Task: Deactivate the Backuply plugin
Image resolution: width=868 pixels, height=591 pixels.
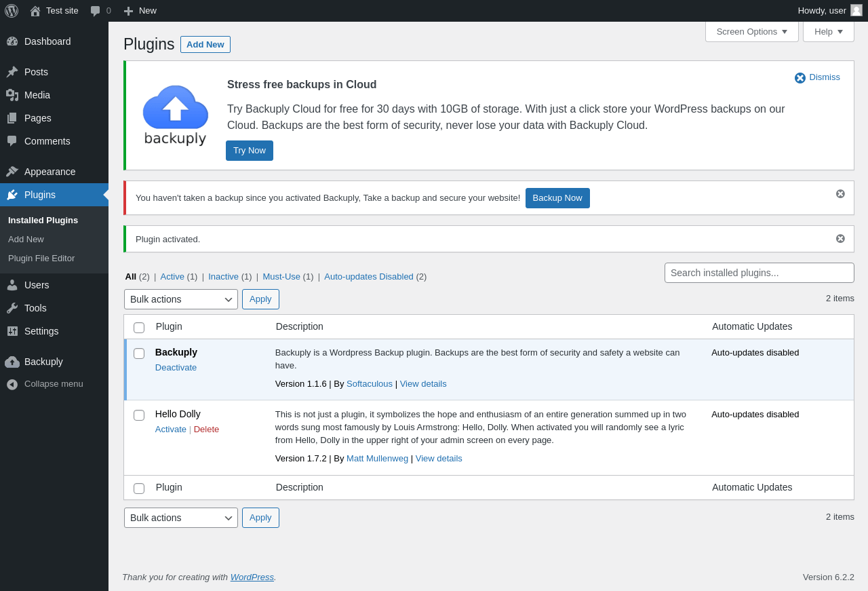Action: [176, 368]
